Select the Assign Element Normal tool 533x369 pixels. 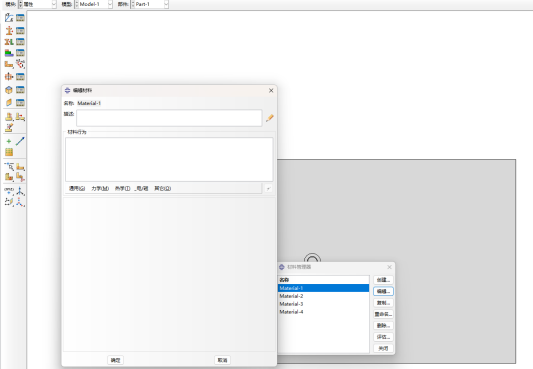20,64
